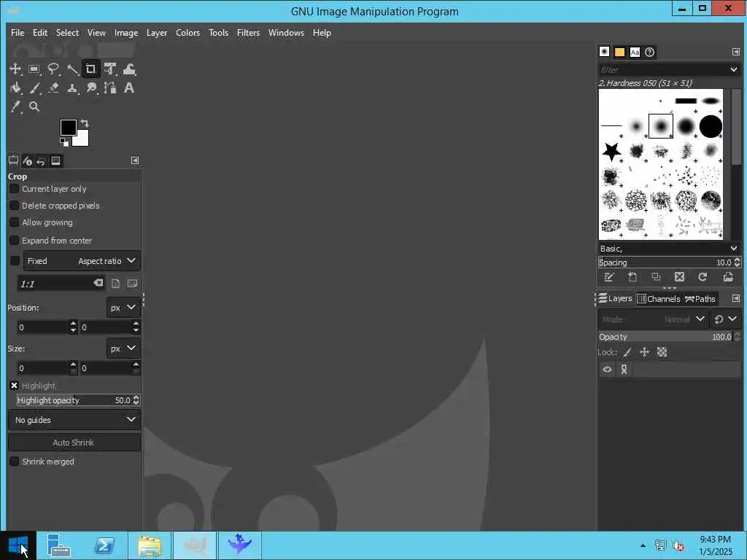Open the Colors menu
The width and height of the screenshot is (747, 560).
click(x=187, y=33)
